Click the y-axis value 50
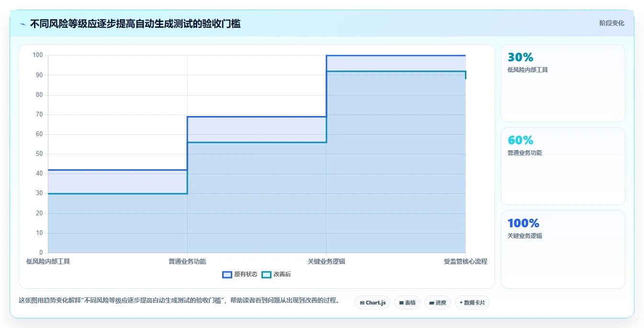644x328 pixels. pos(39,154)
